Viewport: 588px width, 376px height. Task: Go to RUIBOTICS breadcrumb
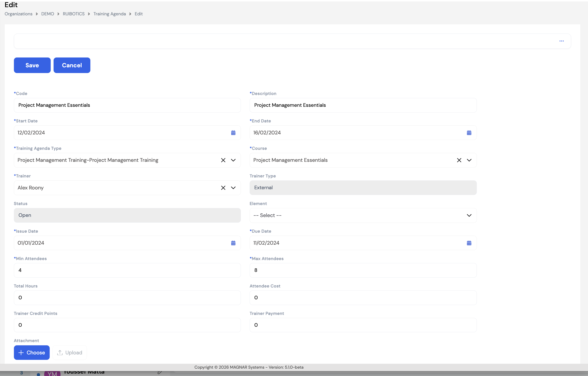coord(74,14)
